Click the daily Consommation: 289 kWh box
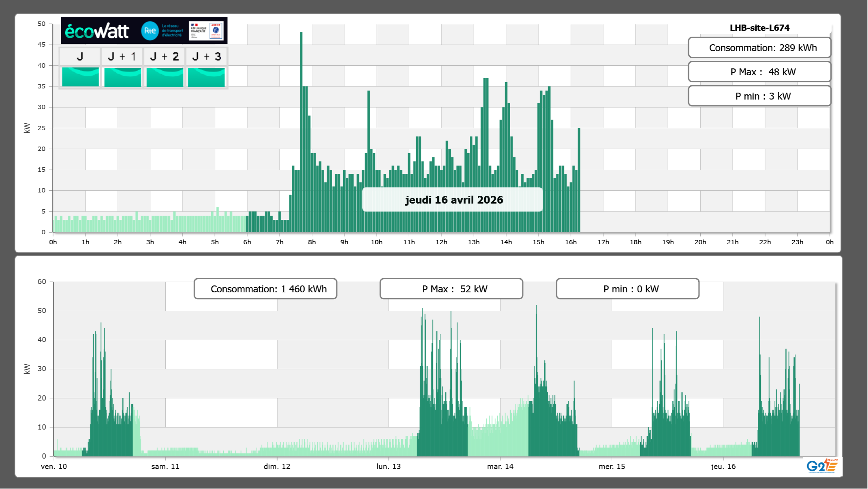This screenshot has width=868, height=489. tap(759, 48)
